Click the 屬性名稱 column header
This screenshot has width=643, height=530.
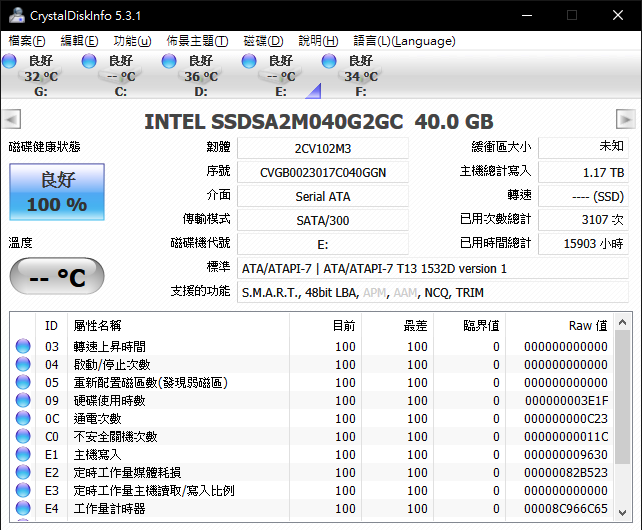click(x=179, y=326)
